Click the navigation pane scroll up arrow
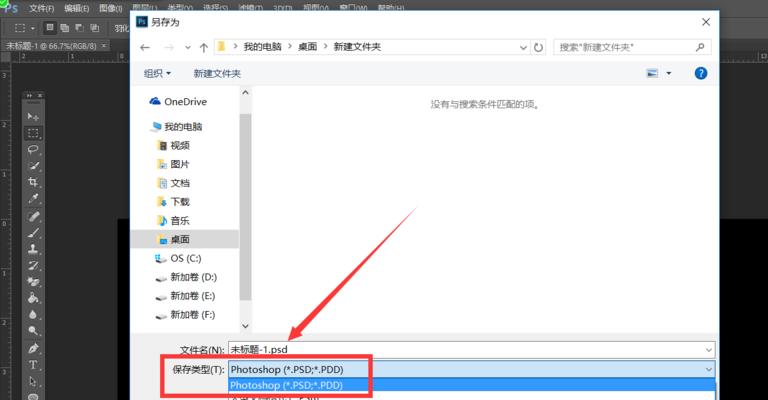The height and width of the screenshot is (400, 768). 245,93
